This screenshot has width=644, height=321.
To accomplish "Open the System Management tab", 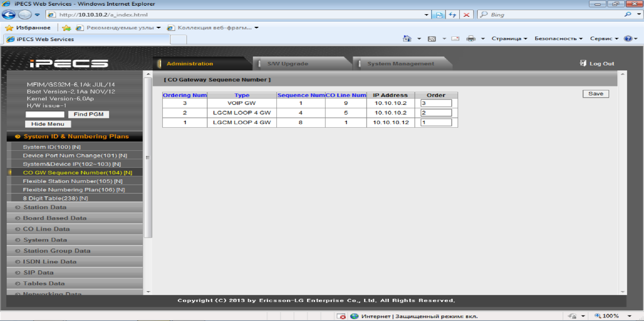I will [400, 63].
